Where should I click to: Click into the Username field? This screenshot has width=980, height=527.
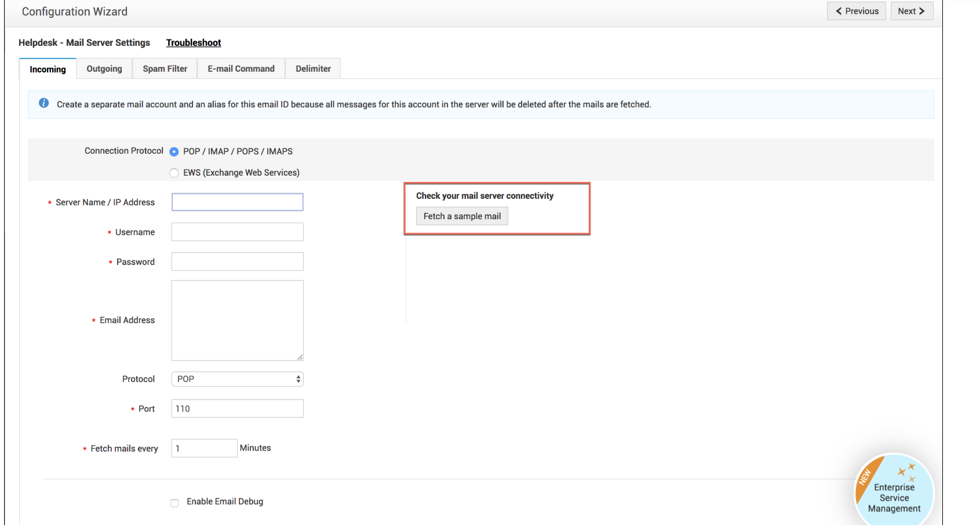click(237, 232)
